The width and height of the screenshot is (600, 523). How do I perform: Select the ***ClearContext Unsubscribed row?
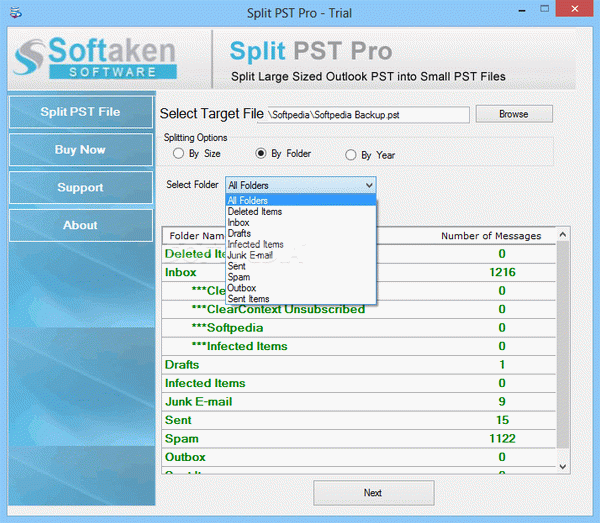[x=359, y=309]
